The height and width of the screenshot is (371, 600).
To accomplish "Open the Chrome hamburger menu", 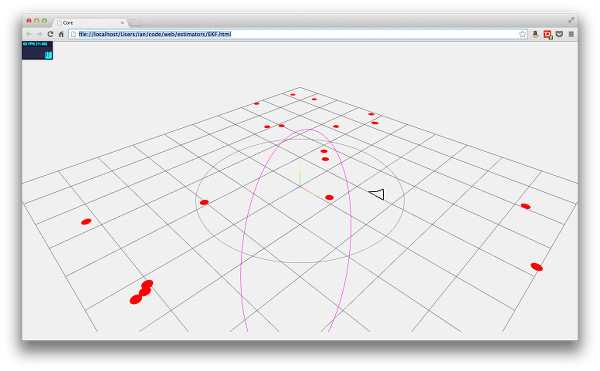I will point(571,34).
